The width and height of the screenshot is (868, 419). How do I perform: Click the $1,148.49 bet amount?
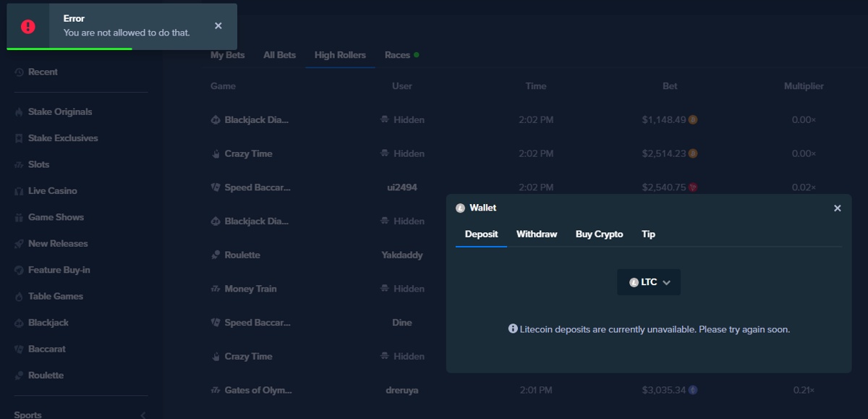(x=663, y=119)
